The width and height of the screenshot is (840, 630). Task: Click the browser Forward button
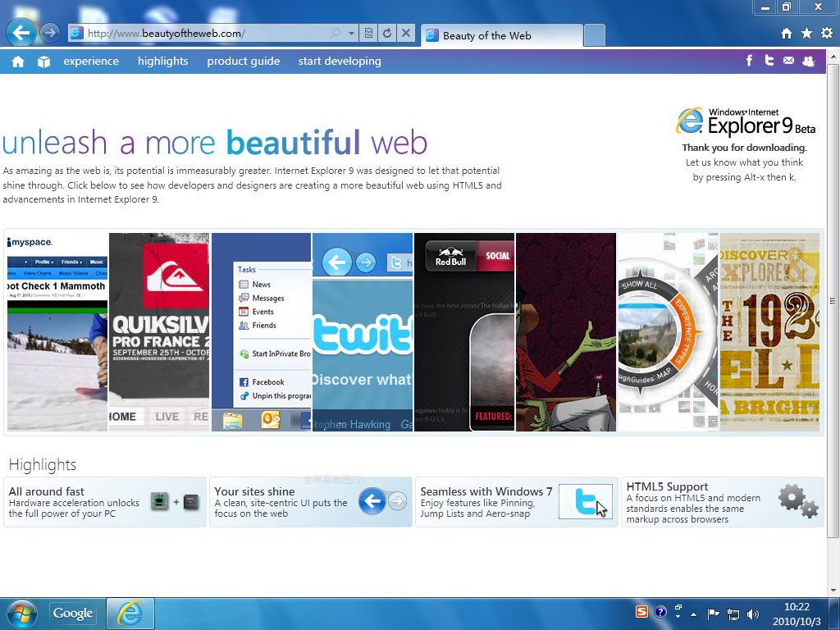coord(50,33)
